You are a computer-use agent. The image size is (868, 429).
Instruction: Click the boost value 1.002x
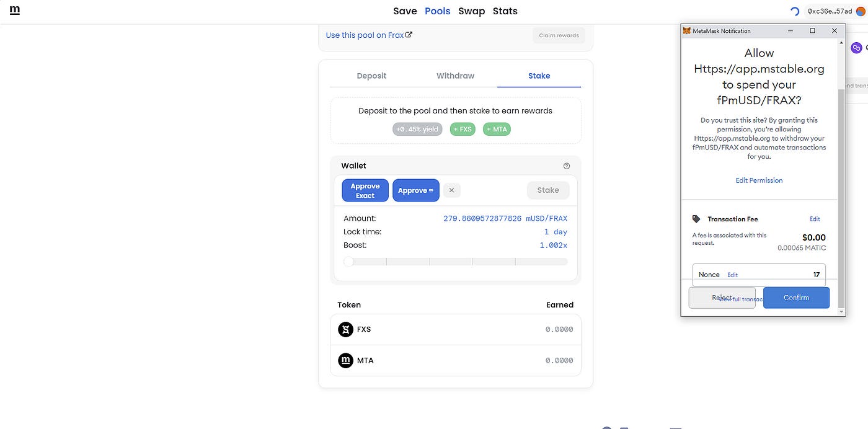(x=554, y=245)
